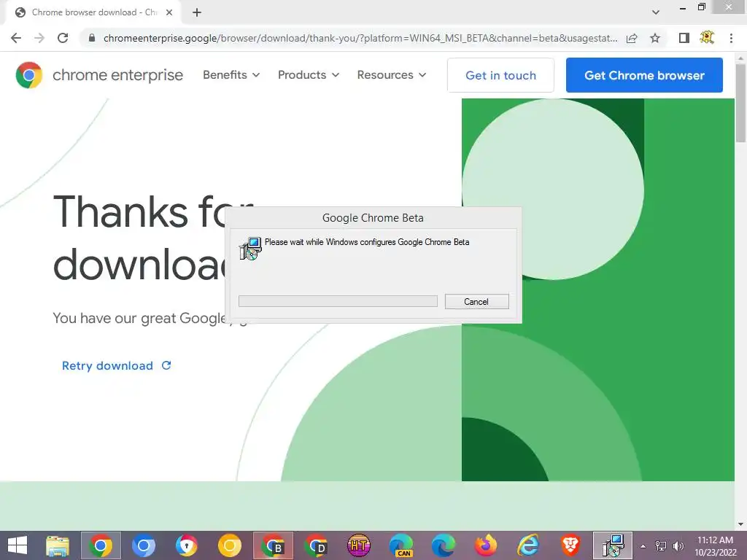Launch keyhole-logo Chromium browser from taskbar

(187, 545)
